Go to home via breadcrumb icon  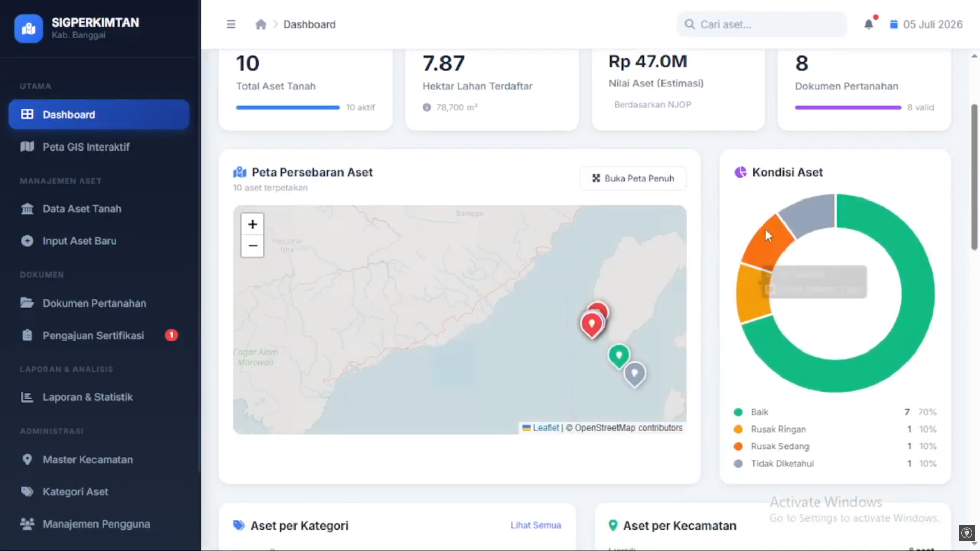point(261,24)
